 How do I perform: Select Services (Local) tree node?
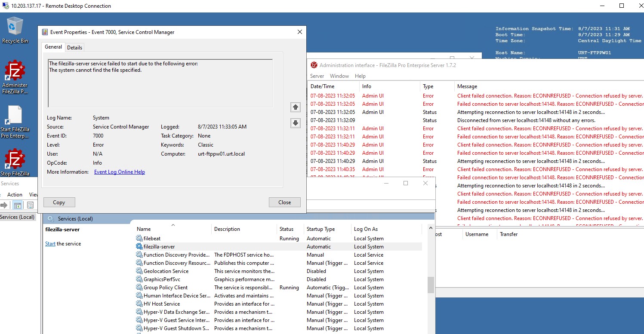click(x=17, y=217)
